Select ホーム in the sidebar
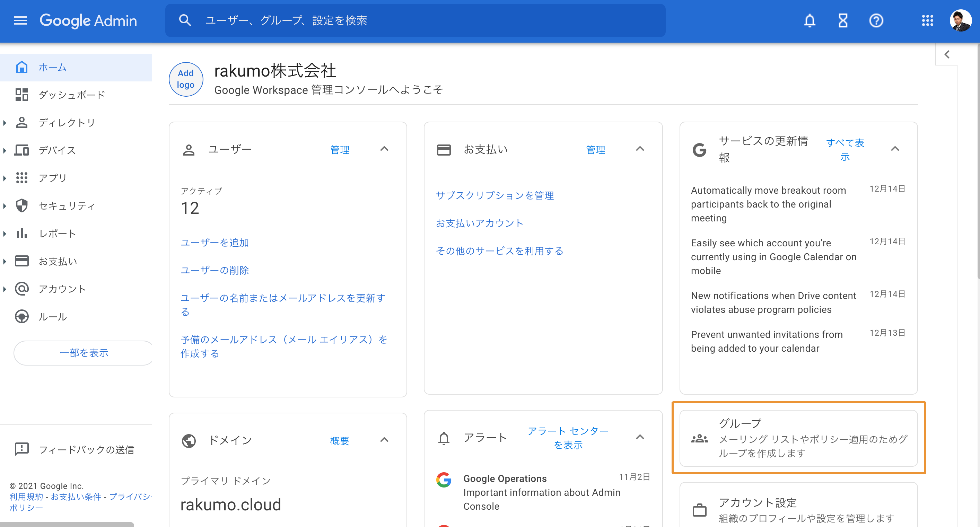The width and height of the screenshot is (980, 527). click(76, 67)
